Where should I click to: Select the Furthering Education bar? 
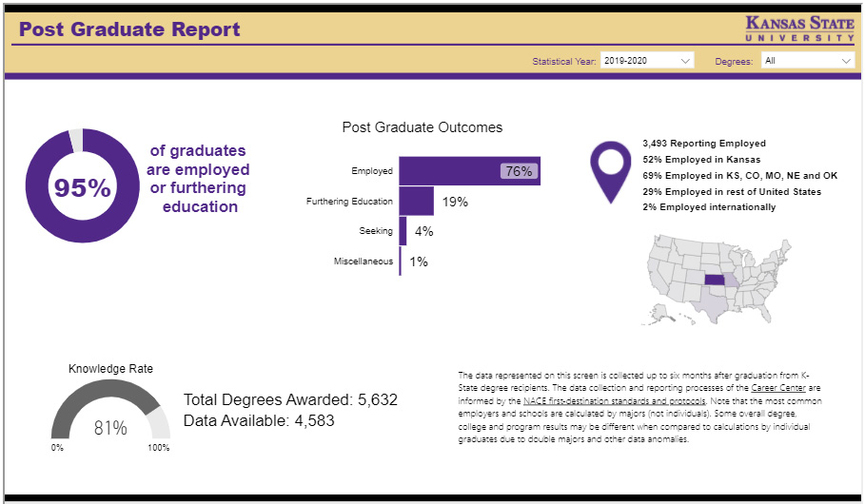click(416, 202)
